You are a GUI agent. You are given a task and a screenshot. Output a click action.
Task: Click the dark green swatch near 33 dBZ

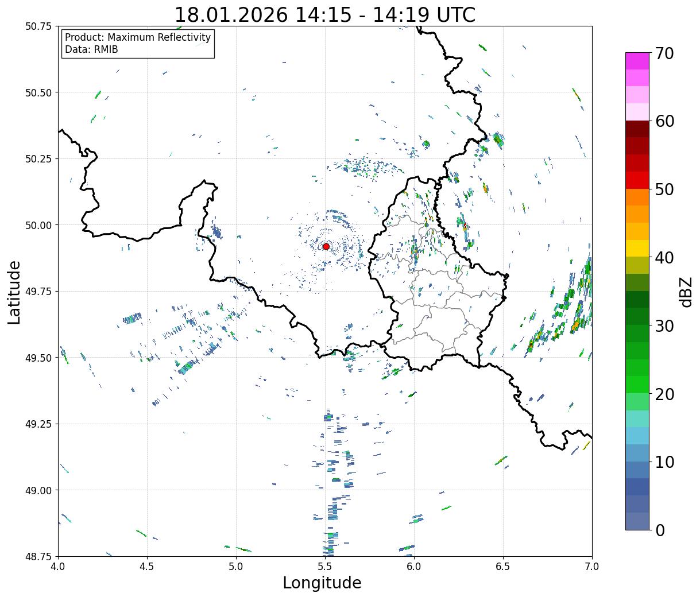[x=637, y=299]
